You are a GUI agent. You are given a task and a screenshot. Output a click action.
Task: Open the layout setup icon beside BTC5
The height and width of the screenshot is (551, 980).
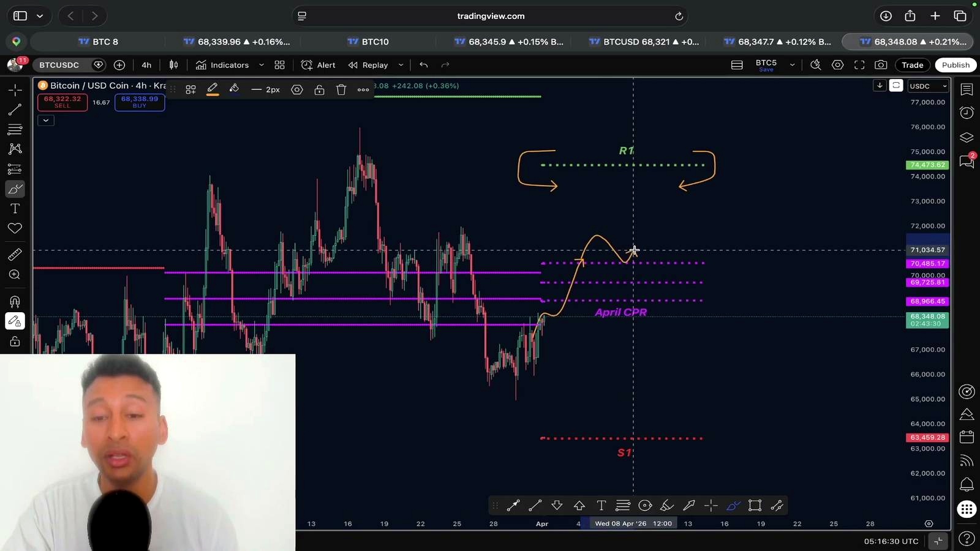[x=737, y=65]
